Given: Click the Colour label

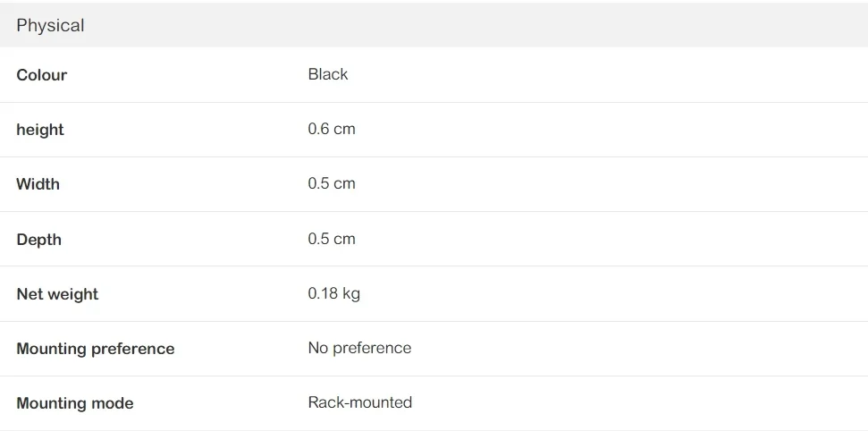Looking at the screenshot, I should 41,75.
